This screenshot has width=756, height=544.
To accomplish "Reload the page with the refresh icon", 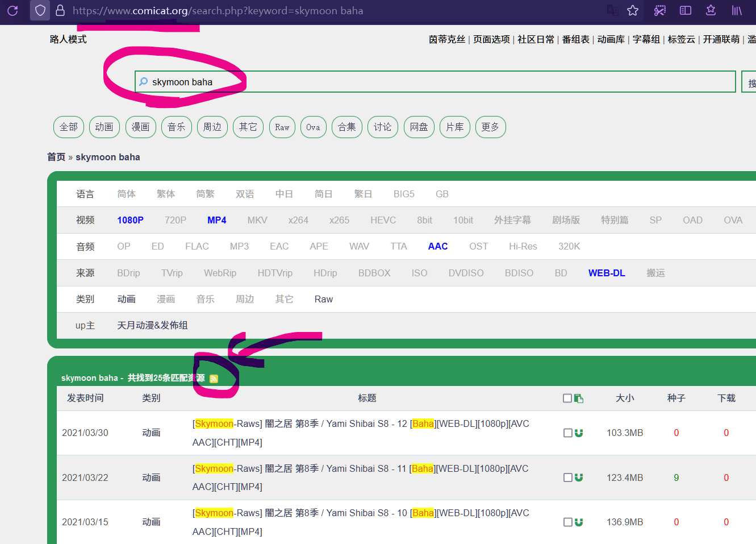I will click(x=12, y=11).
